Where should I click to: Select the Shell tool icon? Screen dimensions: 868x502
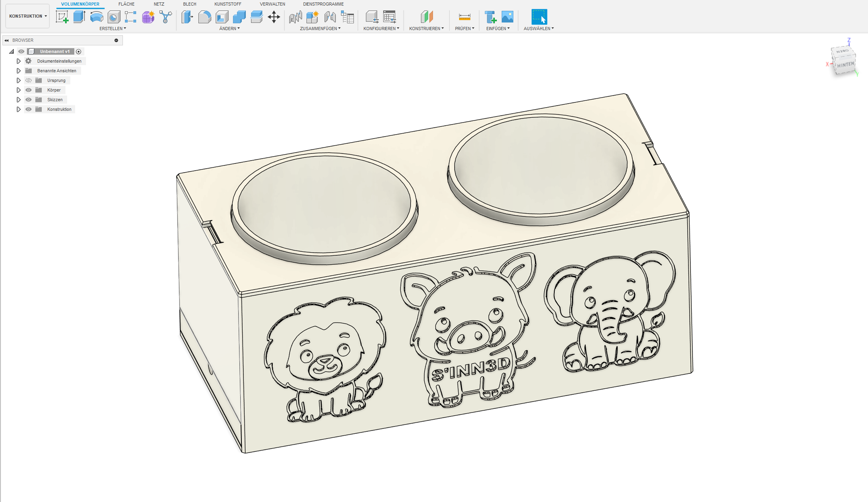point(222,17)
